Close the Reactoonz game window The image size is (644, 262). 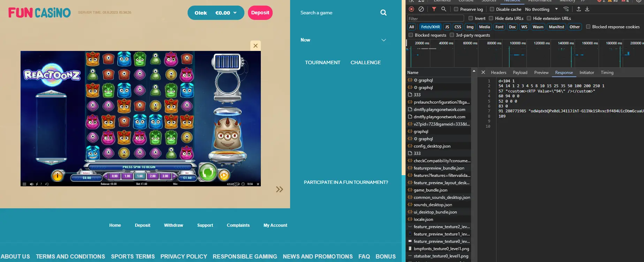tap(256, 46)
